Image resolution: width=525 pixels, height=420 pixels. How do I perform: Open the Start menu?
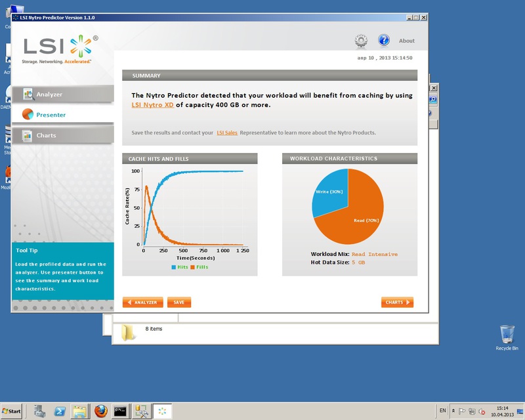(11, 411)
